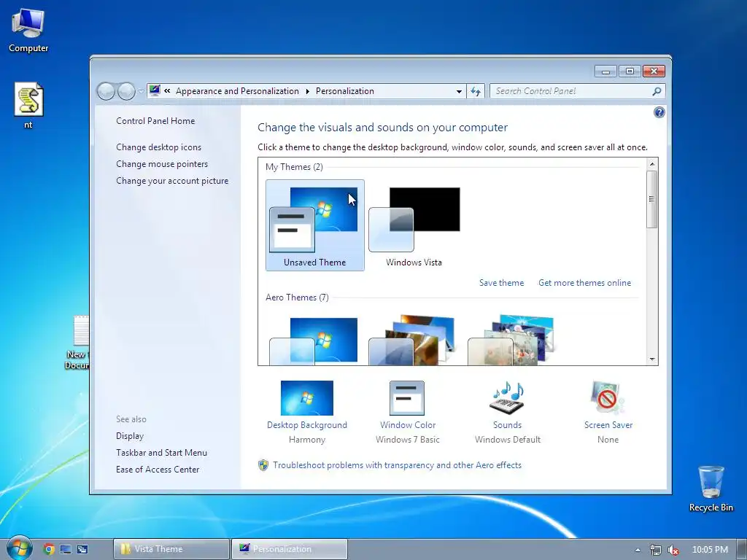
Task: Click the 'Screen Saver' text link
Action: pos(608,425)
